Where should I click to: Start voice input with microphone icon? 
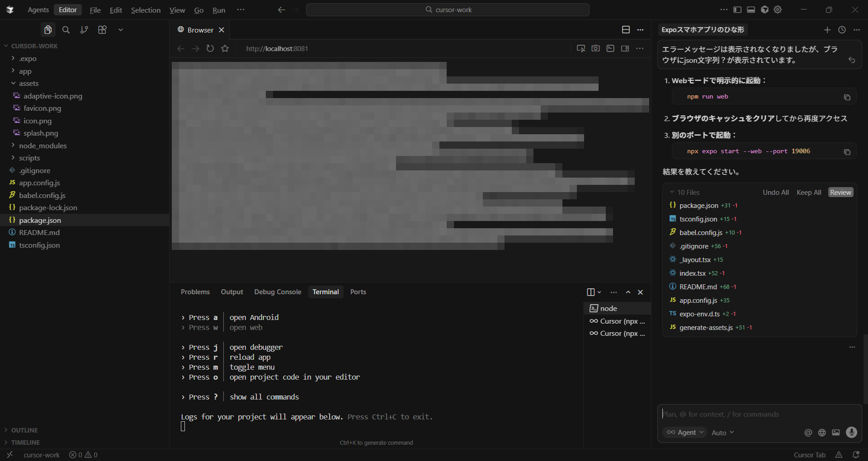coord(851,433)
